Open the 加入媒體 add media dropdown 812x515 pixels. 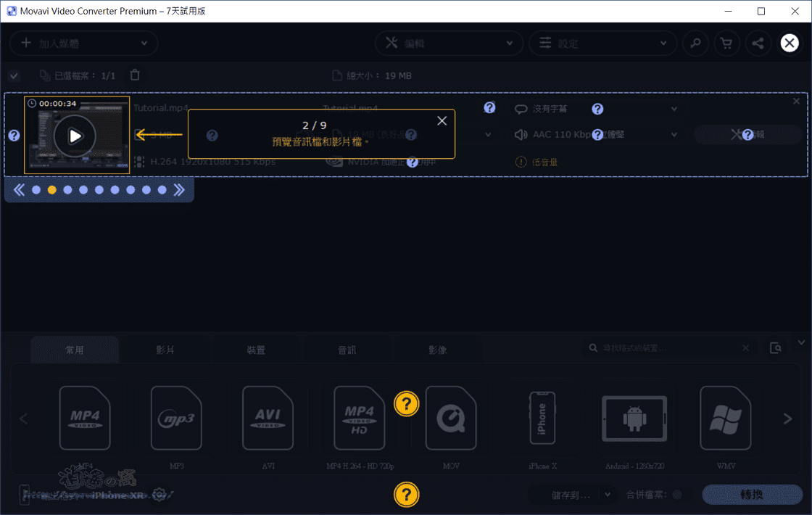(x=83, y=44)
